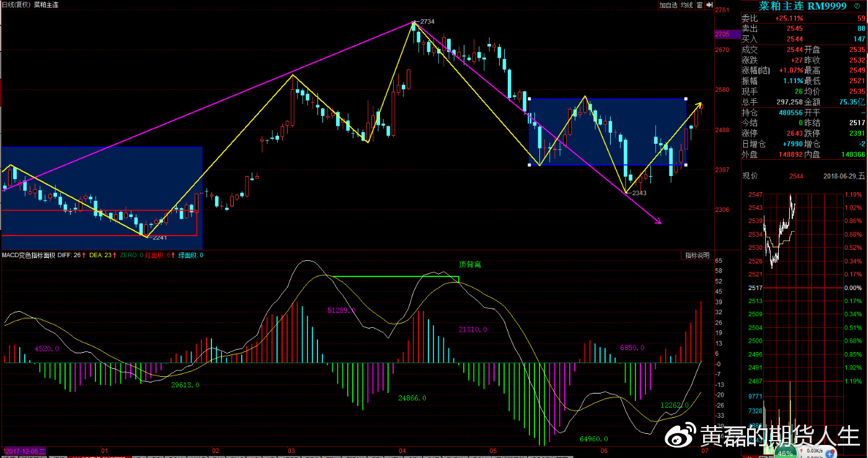868x458 pixels.
Task: Click the 振幅 1.11% value
Action: (x=793, y=81)
